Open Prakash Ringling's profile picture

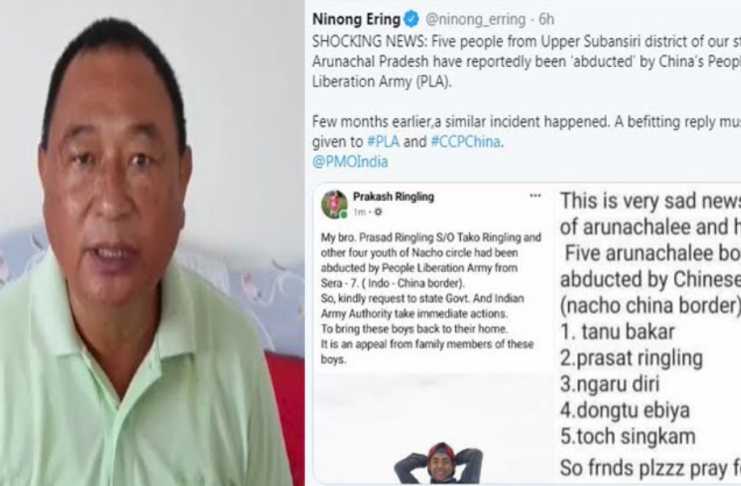pos(334,204)
